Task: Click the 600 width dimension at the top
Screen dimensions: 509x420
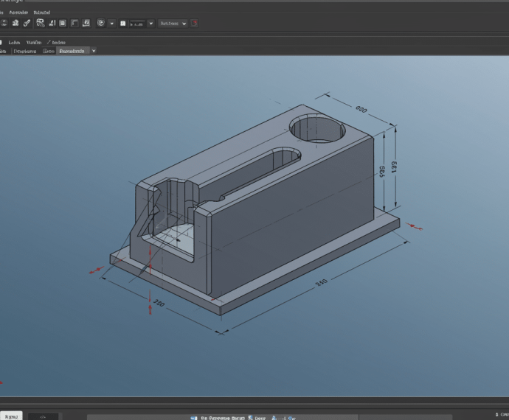Action: 361,110
